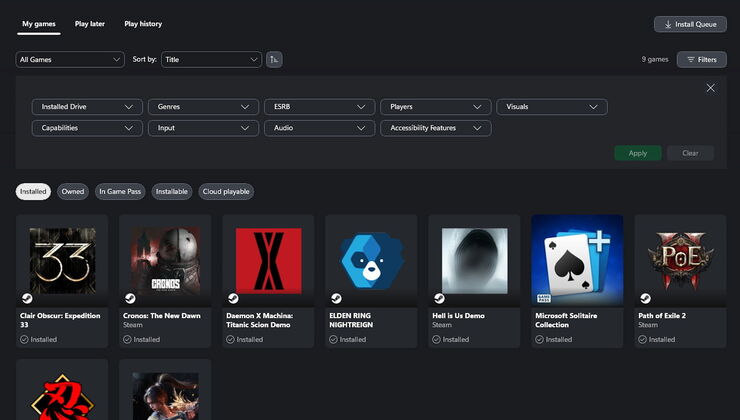This screenshot has width=740, height=420.
Task: Click Installed checkmark on Solitaire card
Action: pos(539,339)
